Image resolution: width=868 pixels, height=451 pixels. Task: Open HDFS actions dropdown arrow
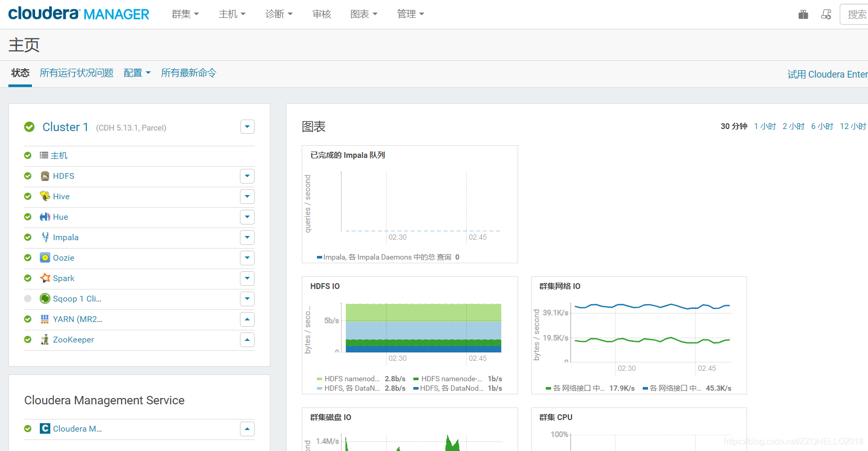point(247,176)
